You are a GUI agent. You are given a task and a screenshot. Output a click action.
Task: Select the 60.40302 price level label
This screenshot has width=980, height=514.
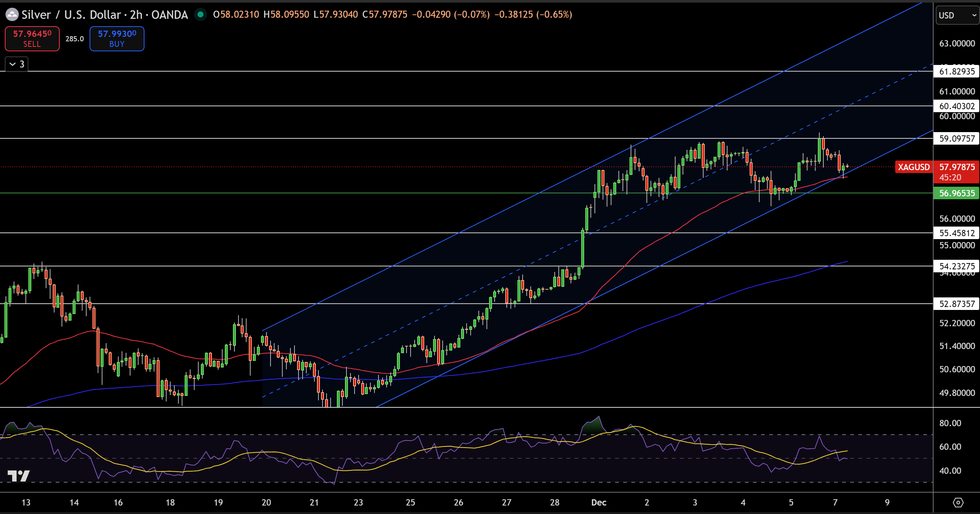(956, 106)
